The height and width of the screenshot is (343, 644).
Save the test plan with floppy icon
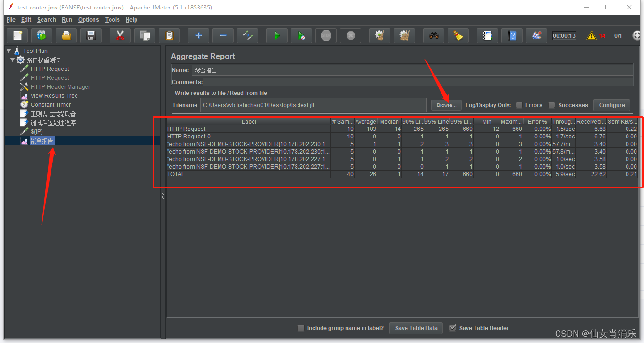tap(91, 35)
